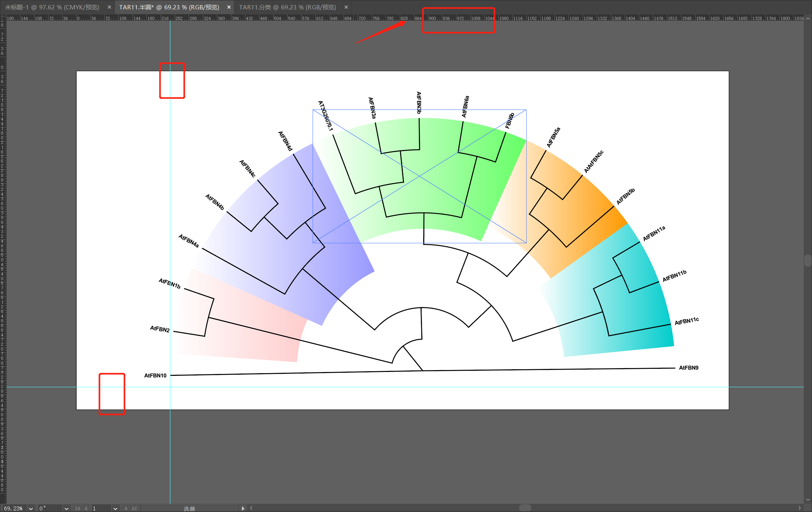Click the horizontal scrollbar thumb
This screenshot has width=812, height=512.
(x=525, y=508)
